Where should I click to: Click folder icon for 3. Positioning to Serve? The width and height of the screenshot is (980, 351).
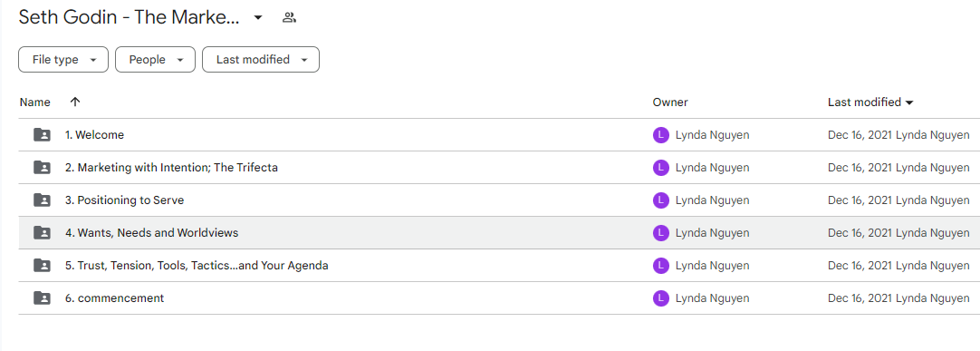coord(42,200)
